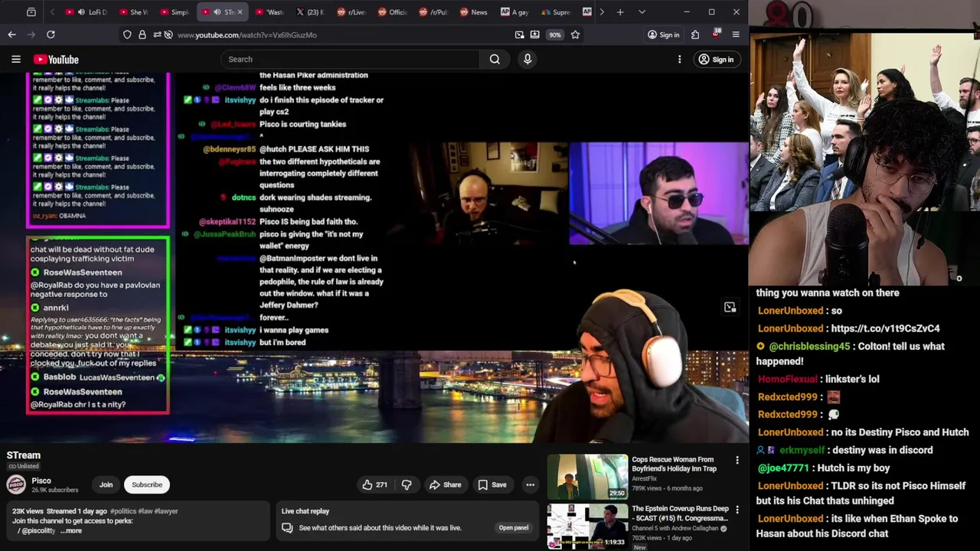980x551 pixels.
Task: Open the browser extensions puzzle icon
Action: 695,34
